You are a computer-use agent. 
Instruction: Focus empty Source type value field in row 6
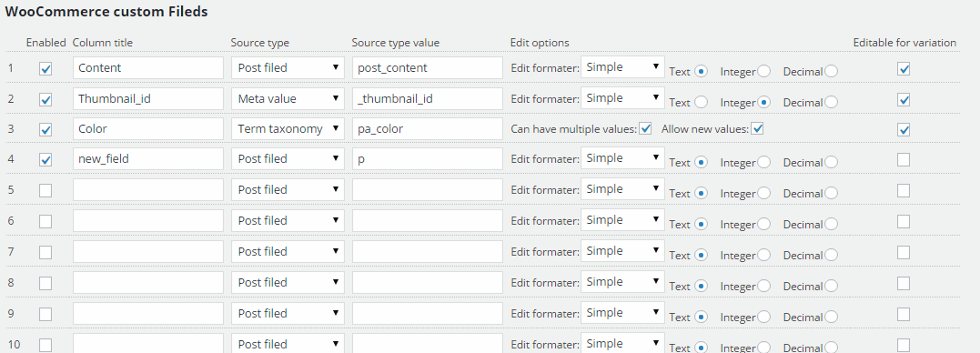[x=428, y=220]
